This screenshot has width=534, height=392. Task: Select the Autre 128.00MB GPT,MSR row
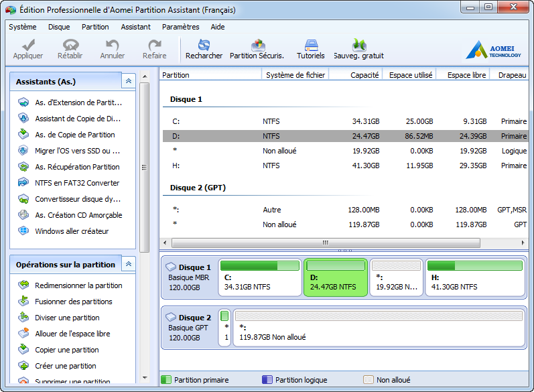click(344, 210)
